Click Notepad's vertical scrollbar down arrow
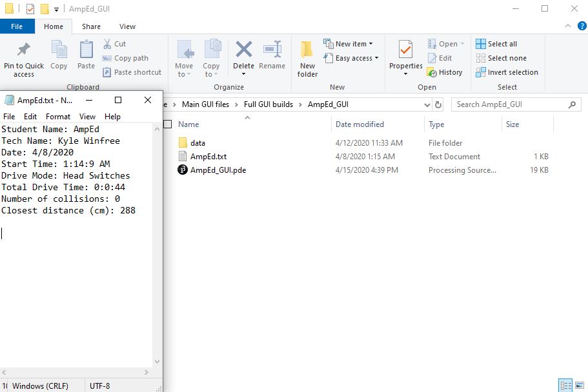588x392 pixels. tap(157, 362)
